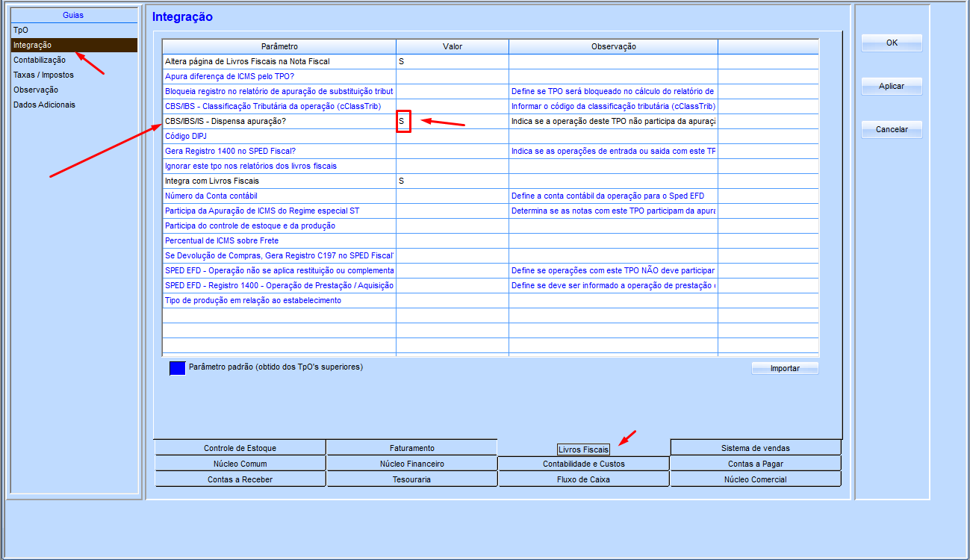Switch to the Controle de Estoque tab
Viewport: 970px width, 560px height.
[x=240, y=448]
